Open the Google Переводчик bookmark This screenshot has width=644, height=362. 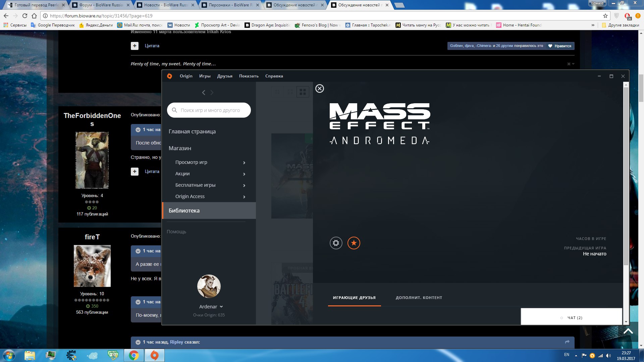pos(53,25)
